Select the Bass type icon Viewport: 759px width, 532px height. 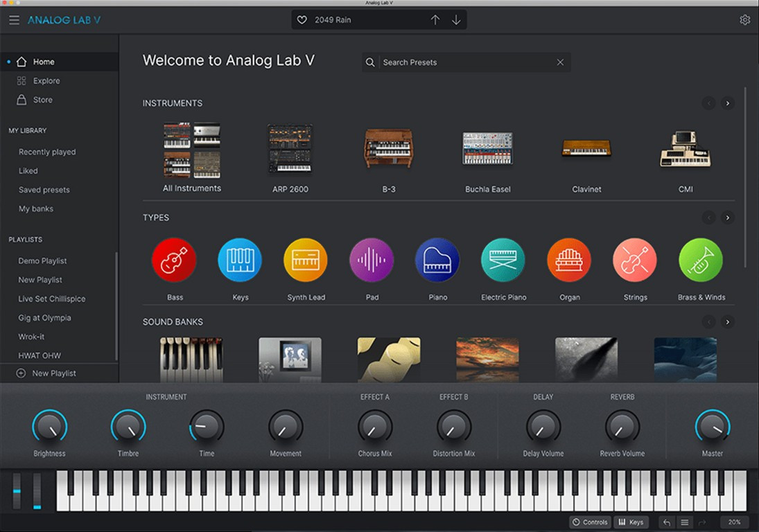[174, 260]
